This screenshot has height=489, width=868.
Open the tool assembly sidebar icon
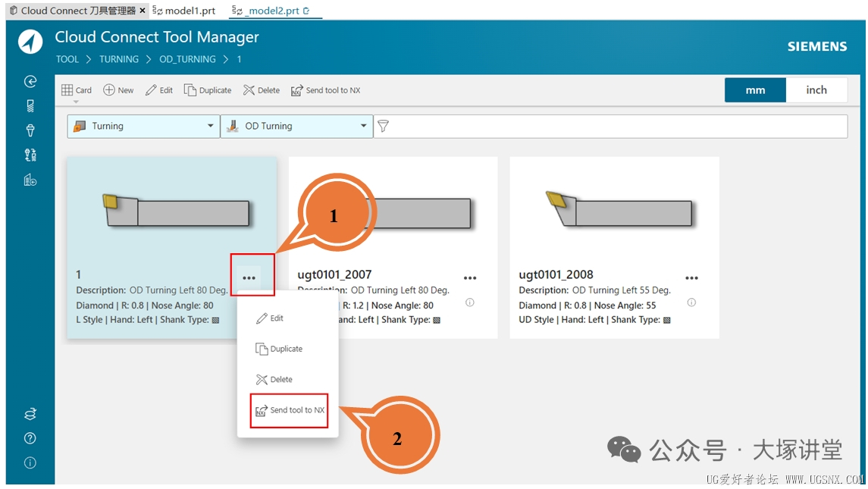30,155
